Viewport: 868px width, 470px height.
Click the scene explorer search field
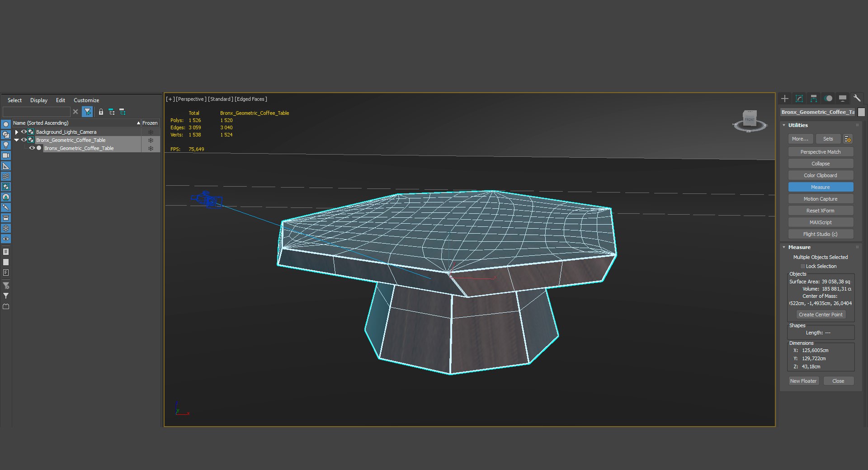tap(36, 112)
